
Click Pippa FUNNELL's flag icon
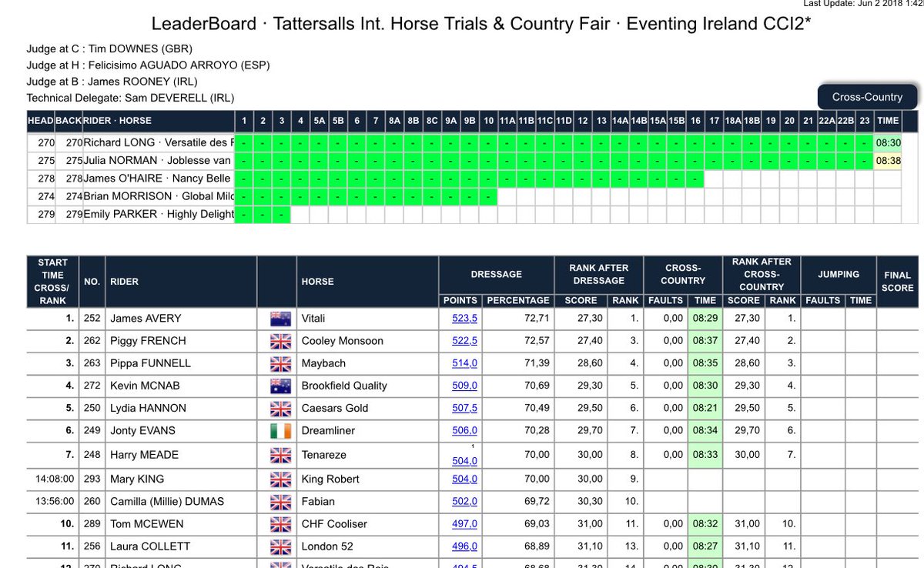point(279,363)
